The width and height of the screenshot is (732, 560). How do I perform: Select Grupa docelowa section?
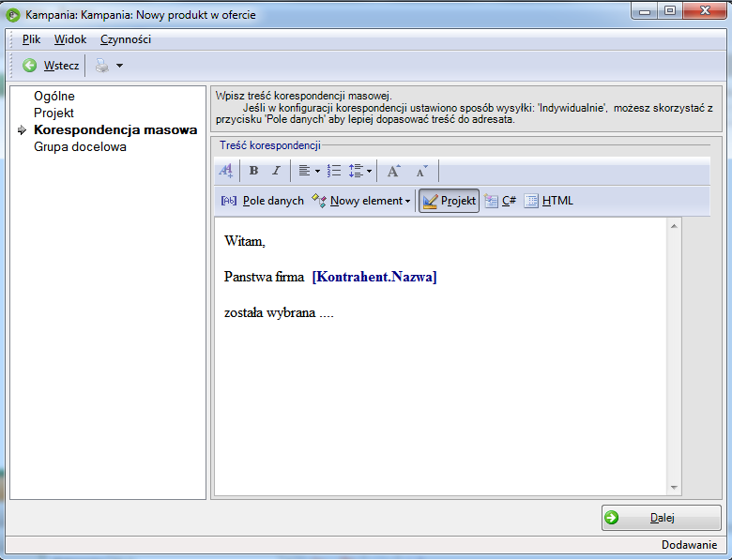point(80,146)
